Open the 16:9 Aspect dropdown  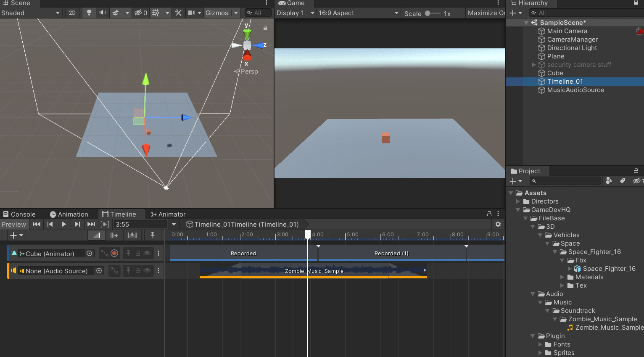[x=359, y=13]
